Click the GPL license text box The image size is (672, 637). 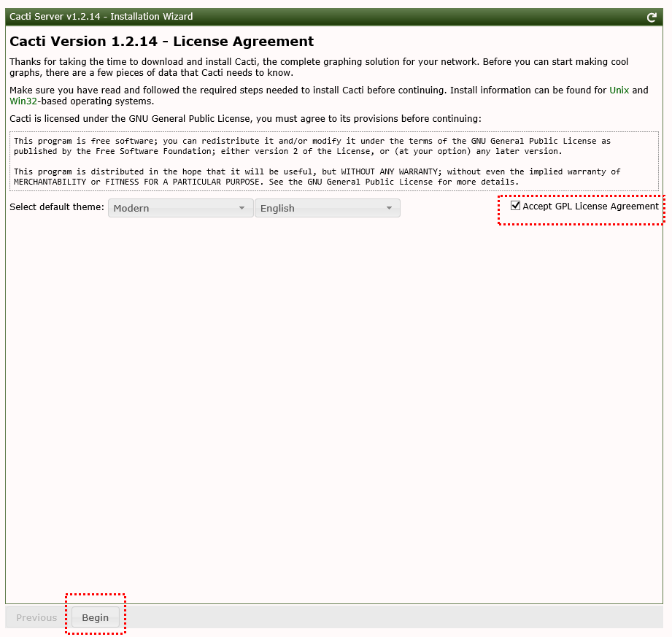(x=334, y=161)
